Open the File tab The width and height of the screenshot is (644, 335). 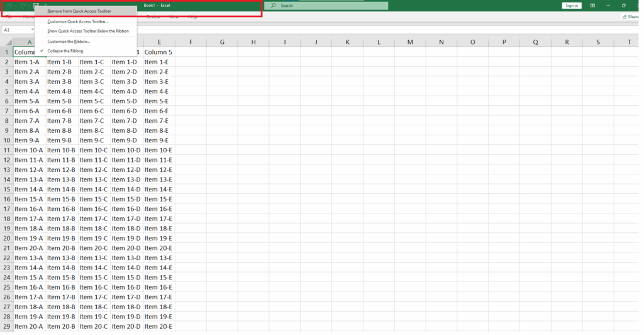pyautogui.click(x=9, y=17)
